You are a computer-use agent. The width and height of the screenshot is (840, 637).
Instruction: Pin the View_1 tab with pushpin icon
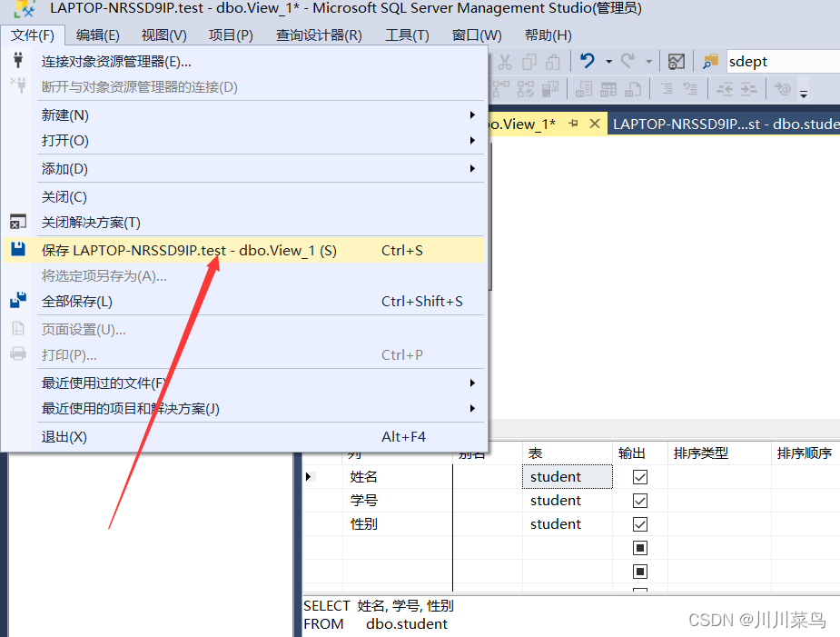click(x=573, y=124)
